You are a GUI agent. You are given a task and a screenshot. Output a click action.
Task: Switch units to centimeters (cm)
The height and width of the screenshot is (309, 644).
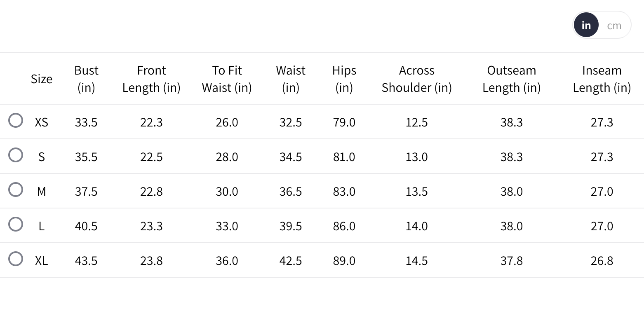tap(614, 26)
